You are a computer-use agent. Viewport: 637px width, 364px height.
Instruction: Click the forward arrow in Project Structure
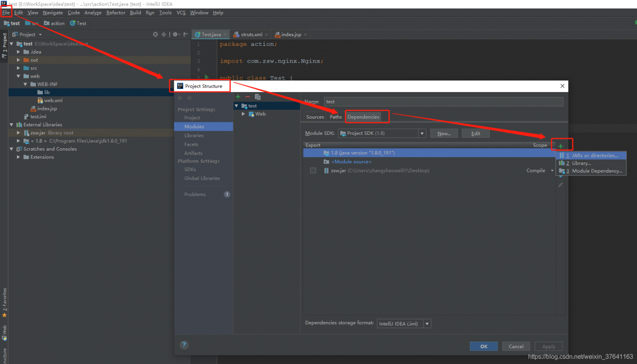[x=190, y=98]
